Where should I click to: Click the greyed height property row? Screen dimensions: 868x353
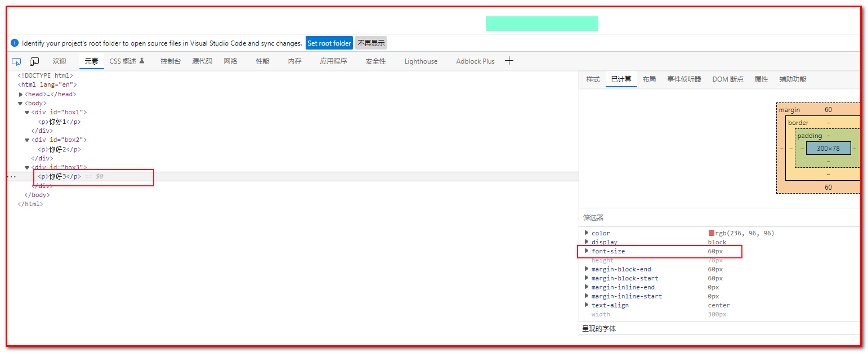pos(719,260)
